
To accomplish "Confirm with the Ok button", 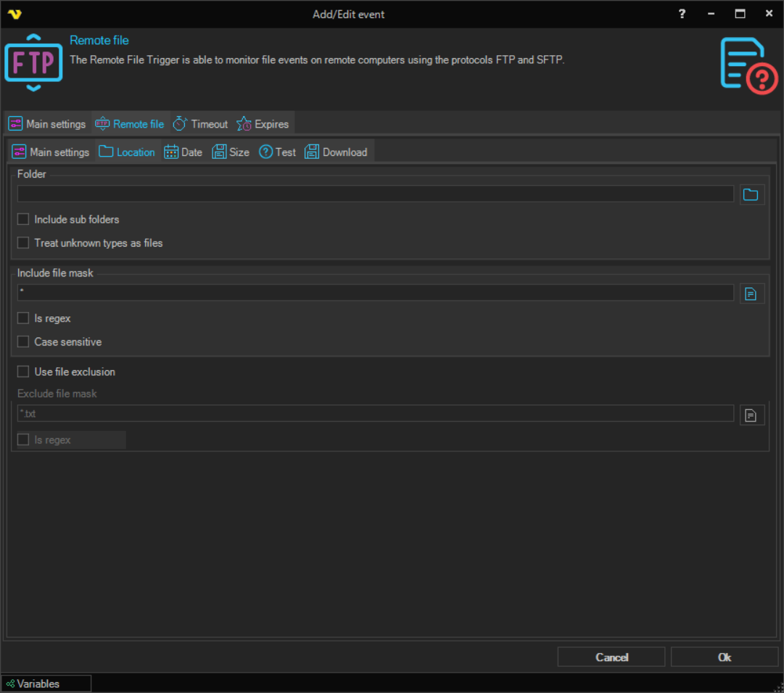I will [724, 657].
